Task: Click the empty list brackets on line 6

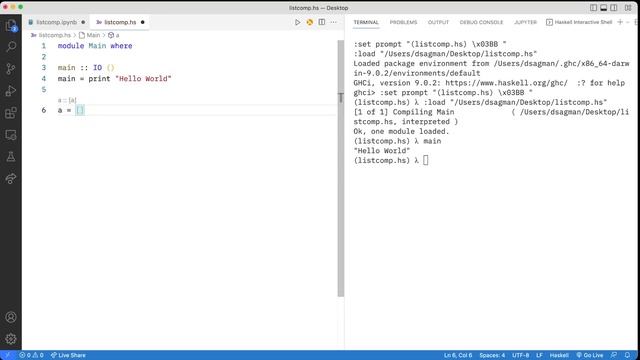Action: (x=80, y=110)
